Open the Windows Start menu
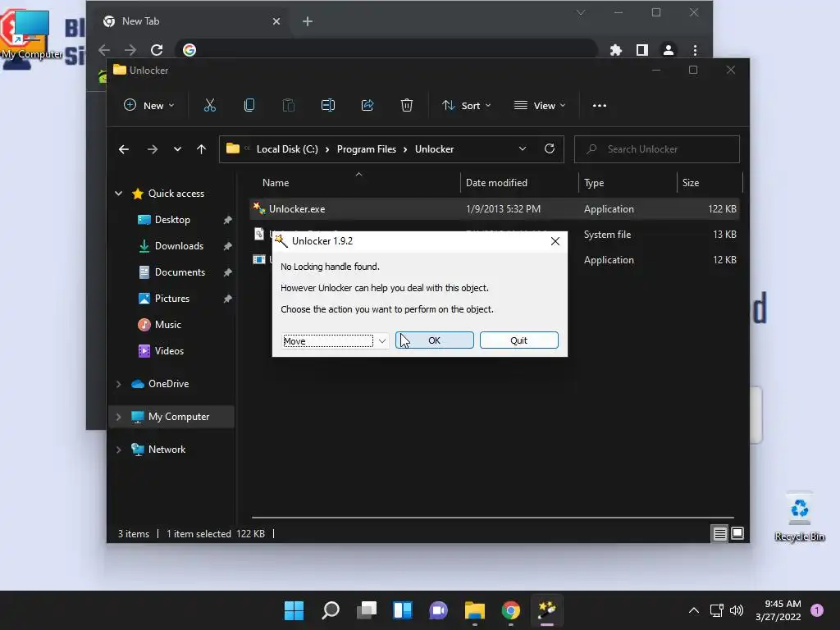The width and height of the screenshot is (840, 630). pyautogui.click(x=294, y=610)
